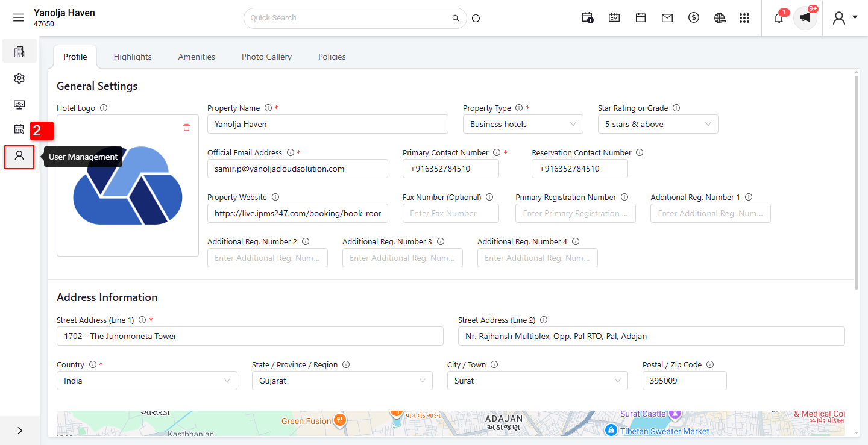Open the apps grid icon

click(x=744, y=18)
